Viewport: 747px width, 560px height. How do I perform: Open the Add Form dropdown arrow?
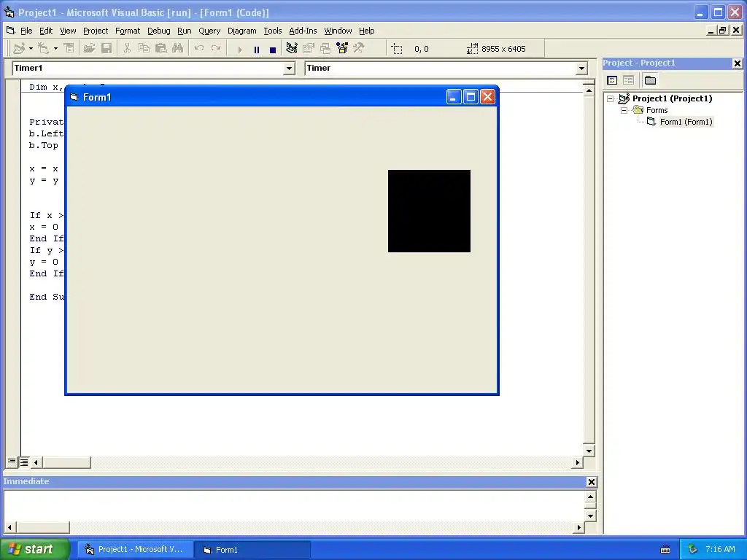click(x=55, y=49)
